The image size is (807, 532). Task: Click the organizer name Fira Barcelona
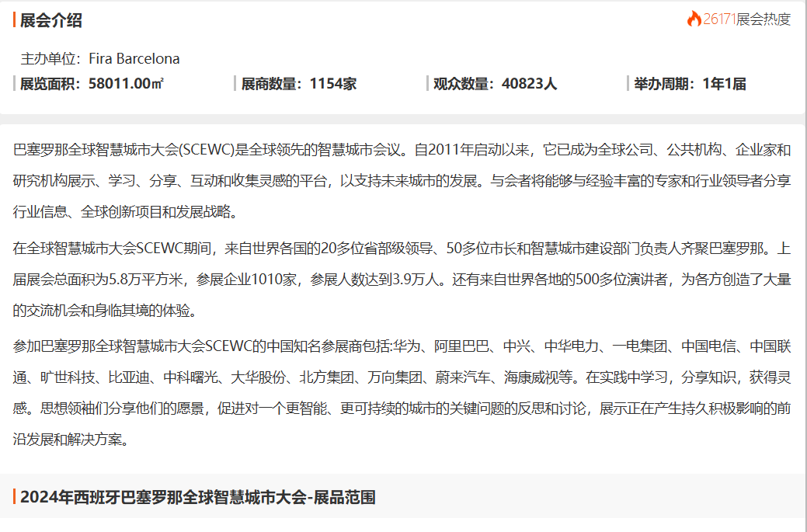tap(134, 59)
